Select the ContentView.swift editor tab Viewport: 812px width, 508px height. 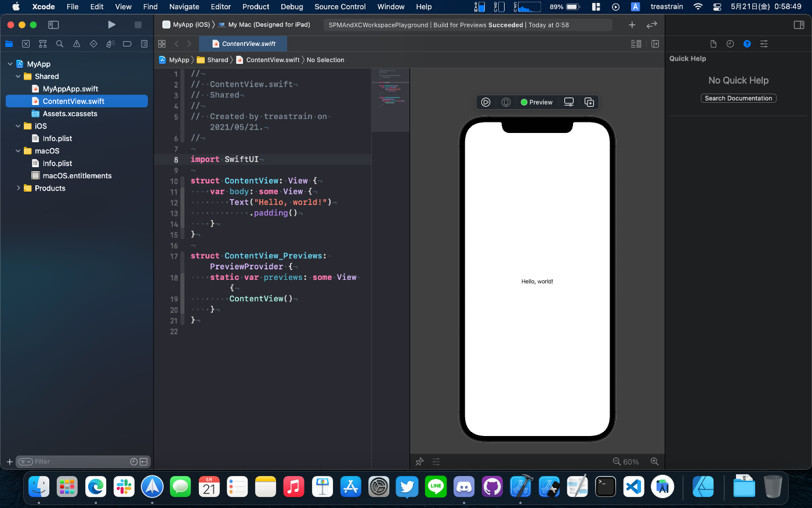coord(243,44)
